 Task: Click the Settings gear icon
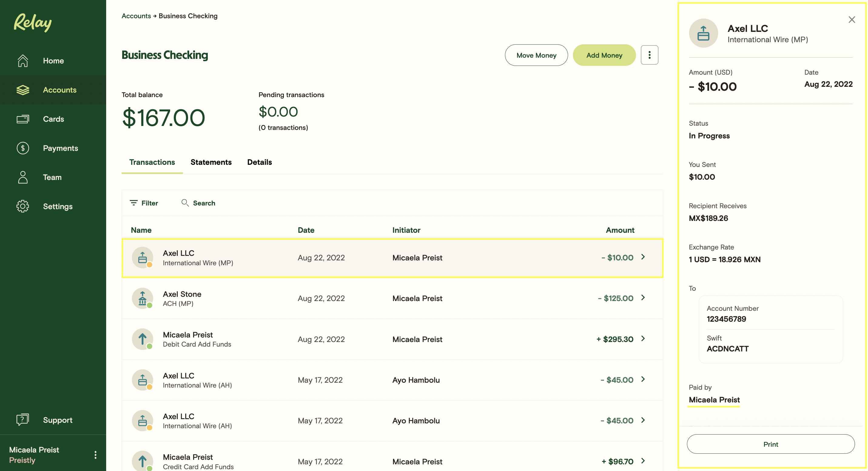(22, 206)
